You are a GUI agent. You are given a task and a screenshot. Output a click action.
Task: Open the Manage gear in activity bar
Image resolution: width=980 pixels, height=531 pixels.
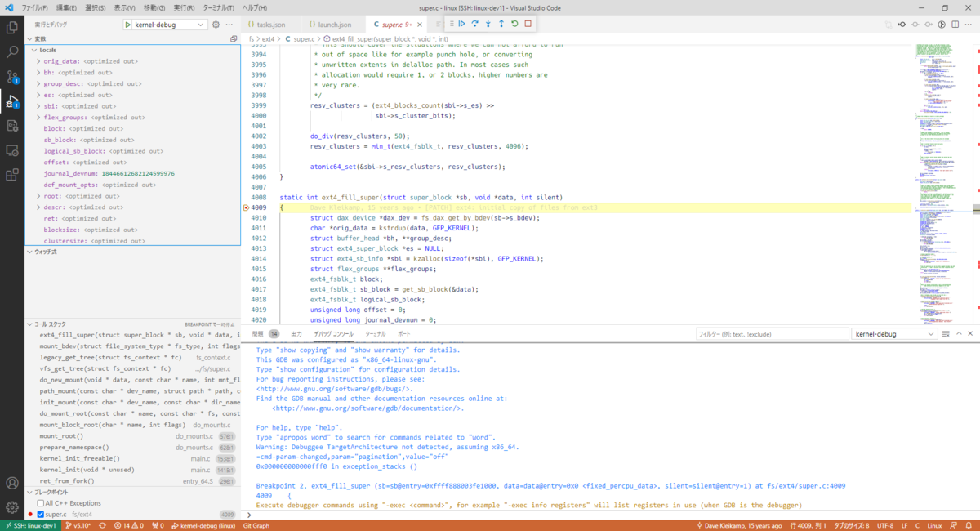tap(12, 507)
